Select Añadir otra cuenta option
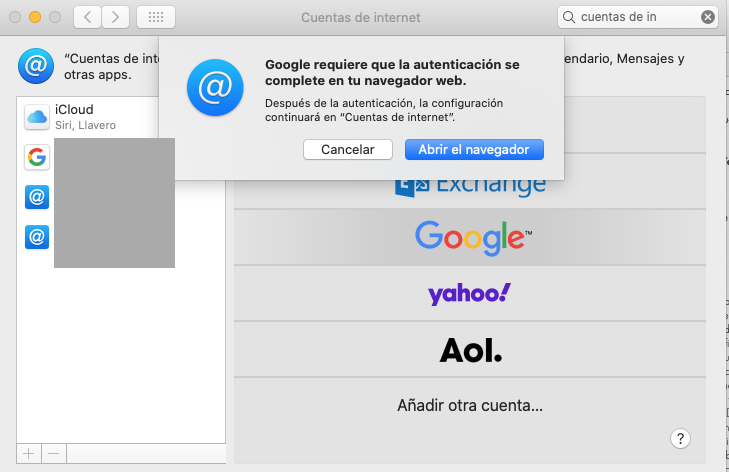This screenshot has width=729, height=472. [470, 406]
